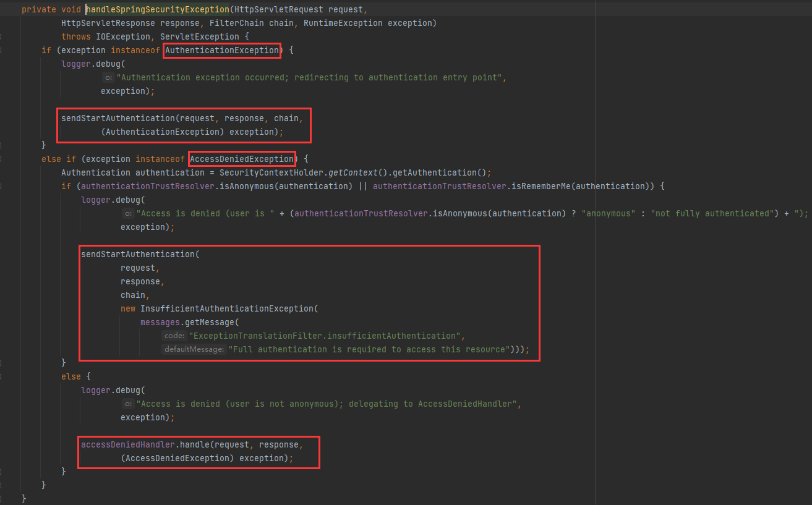The width and height of the screenshot is (812, 505).
Task: Click InsufficientAuthenticationException constructor name
Action: pyautogui.click(x=227, y=308)
